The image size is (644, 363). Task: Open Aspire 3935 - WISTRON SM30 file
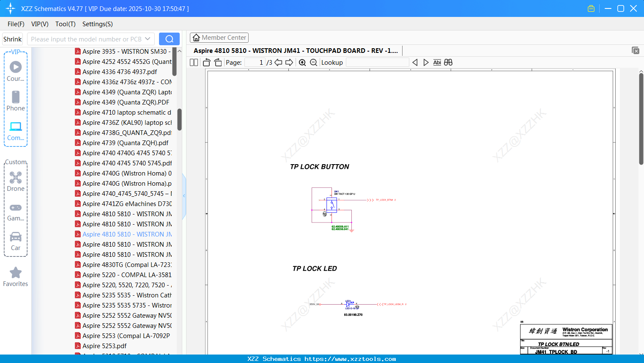point(123,52)
